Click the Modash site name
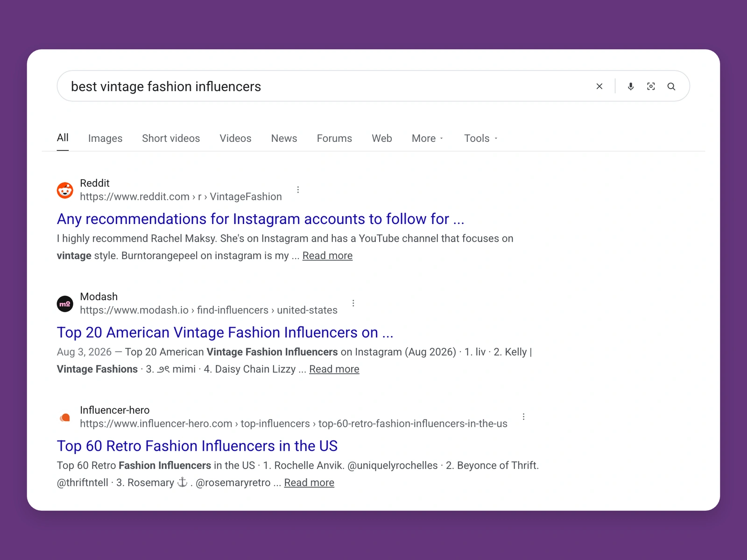The image size is (747, 560). pyautogui.click(x=99, y=296)
